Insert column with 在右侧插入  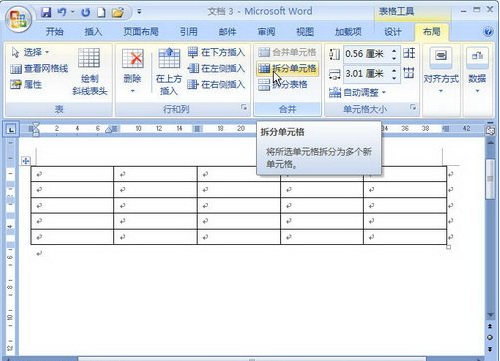(x=216, y=84)
